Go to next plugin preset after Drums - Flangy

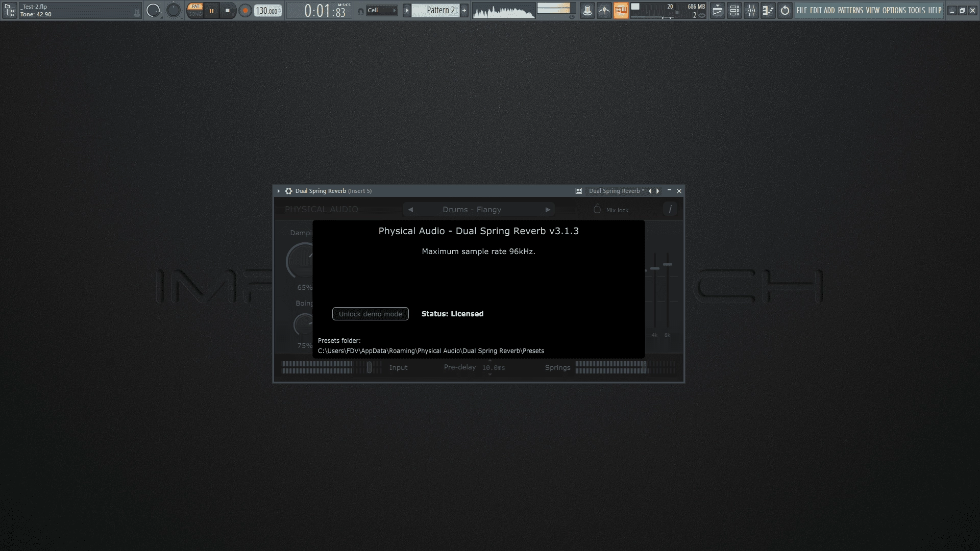pos(548,210)
